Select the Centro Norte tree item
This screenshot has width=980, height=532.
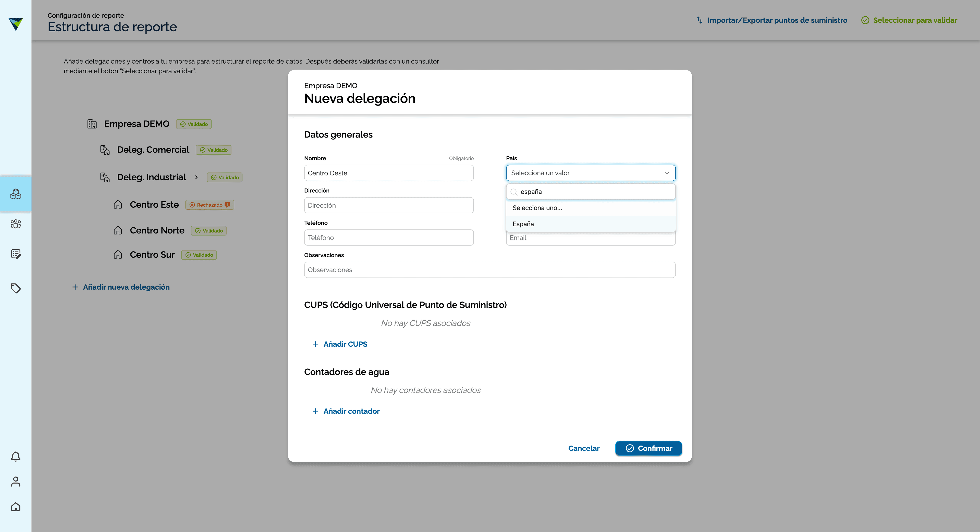[157, 230]
